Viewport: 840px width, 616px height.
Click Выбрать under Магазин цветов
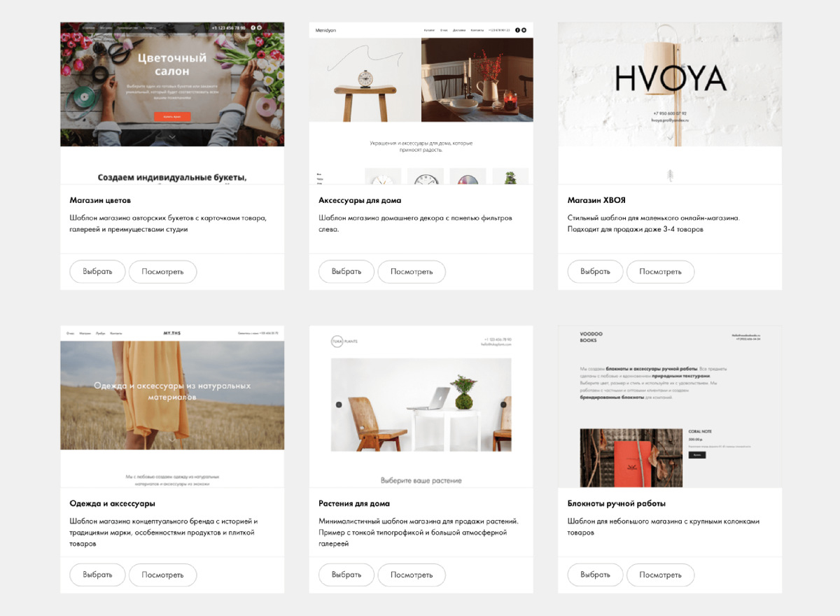pos(97,272)
